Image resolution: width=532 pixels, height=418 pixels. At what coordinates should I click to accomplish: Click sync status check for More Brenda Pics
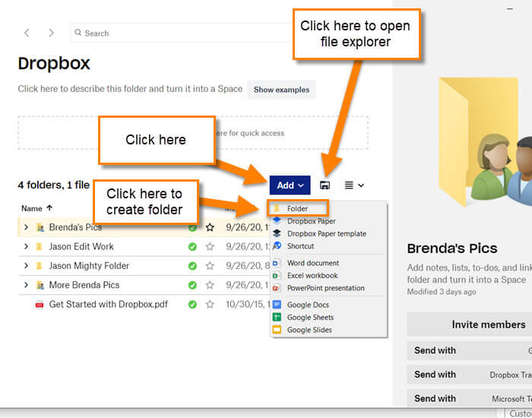[x=192, y=285]
